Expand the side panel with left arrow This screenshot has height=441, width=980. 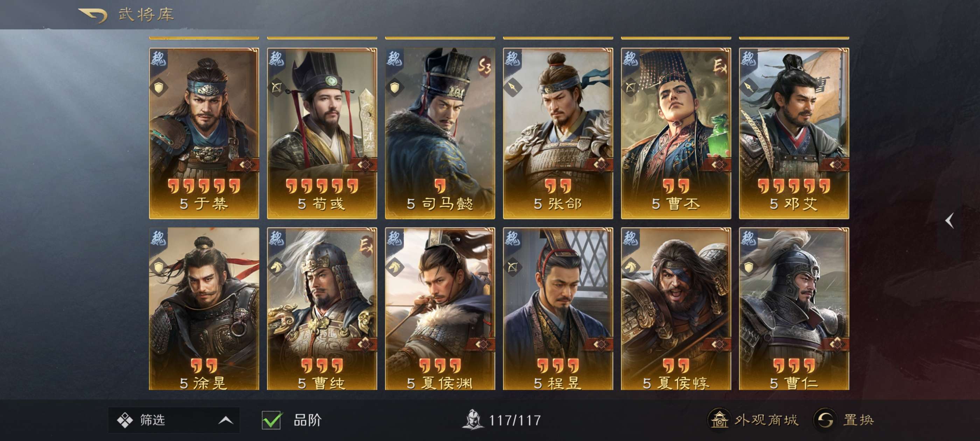[x=950, y=221]
